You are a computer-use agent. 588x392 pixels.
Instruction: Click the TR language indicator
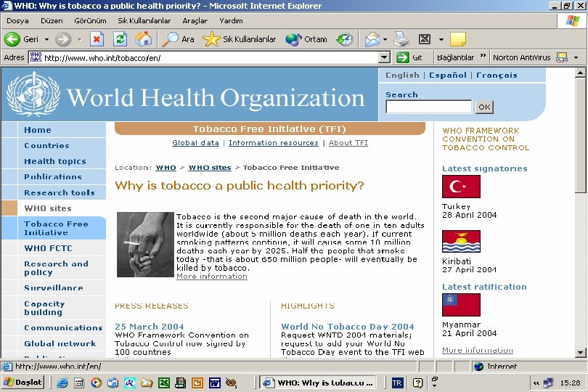(x=397, y=383)
